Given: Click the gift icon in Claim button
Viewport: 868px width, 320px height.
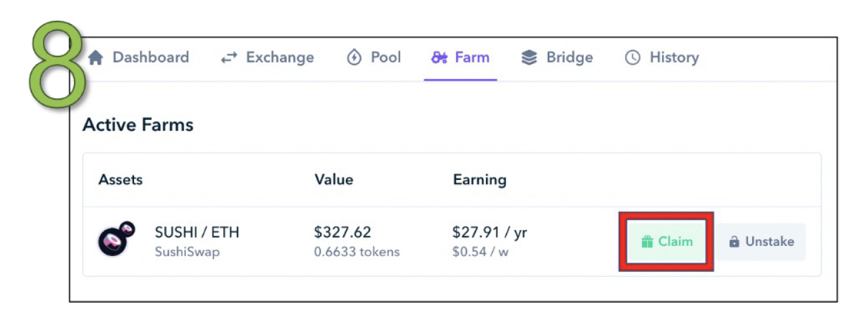Looking at the screenshot, I should [x=646, y=242].
